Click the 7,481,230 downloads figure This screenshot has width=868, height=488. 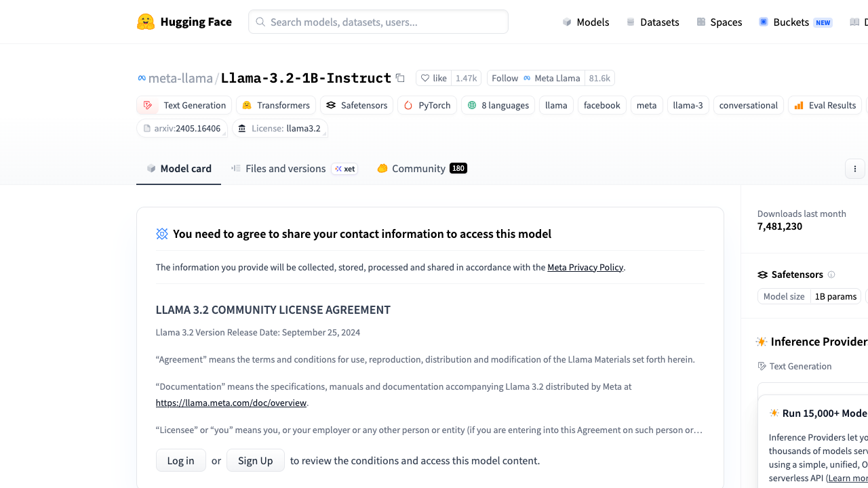780,226
